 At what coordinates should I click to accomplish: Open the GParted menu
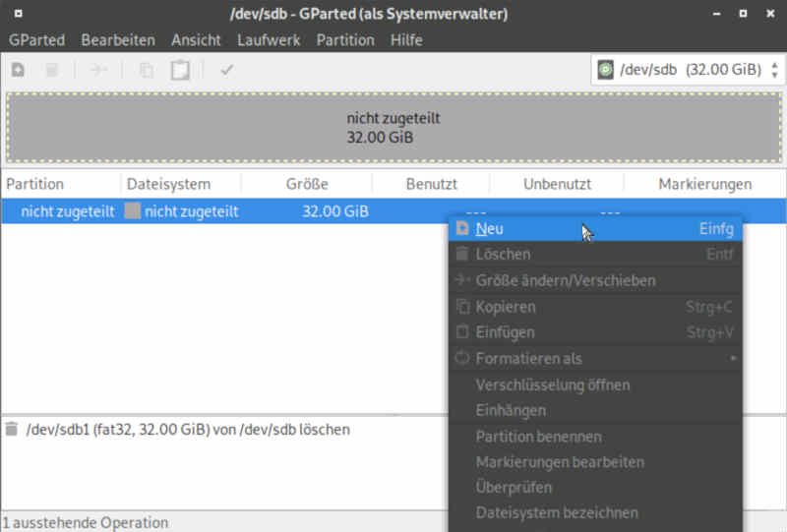pos(36,39)
